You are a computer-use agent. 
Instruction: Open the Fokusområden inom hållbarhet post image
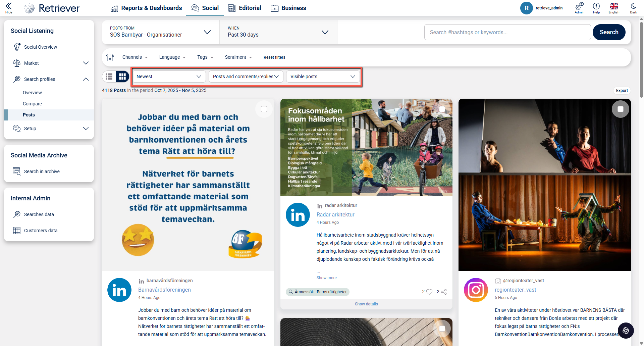(366, 147)
